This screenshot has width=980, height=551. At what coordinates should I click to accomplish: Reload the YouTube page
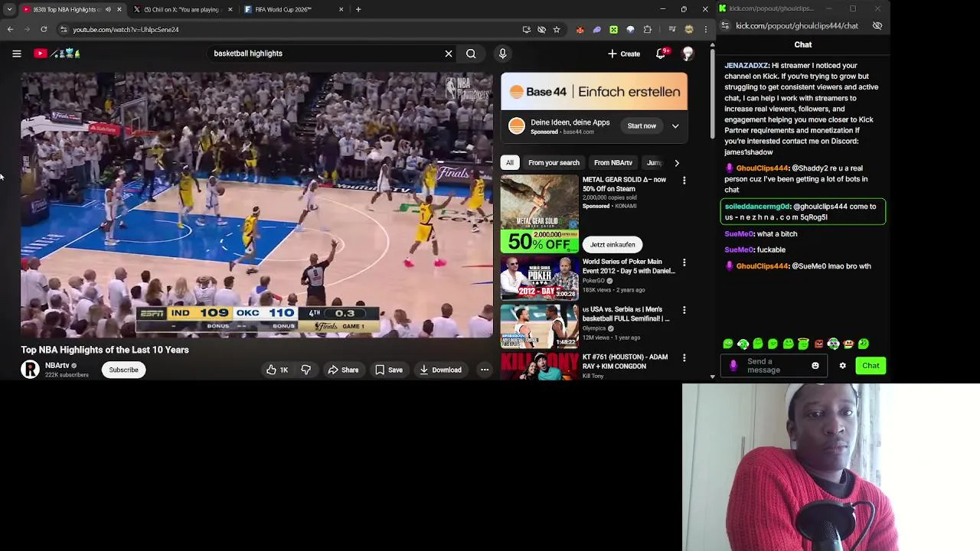point(44,29)
